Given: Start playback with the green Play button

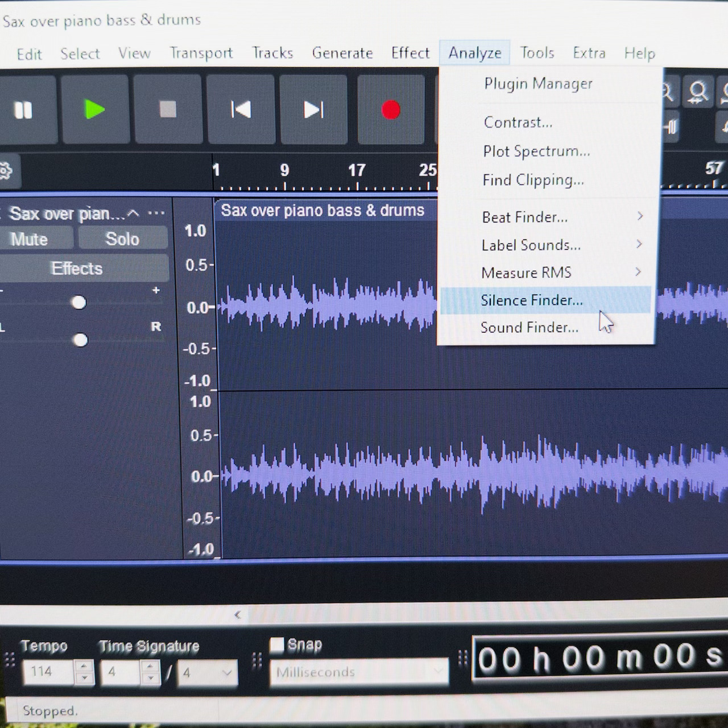Looking at the screenshot, I should click(x=95, y=109).
